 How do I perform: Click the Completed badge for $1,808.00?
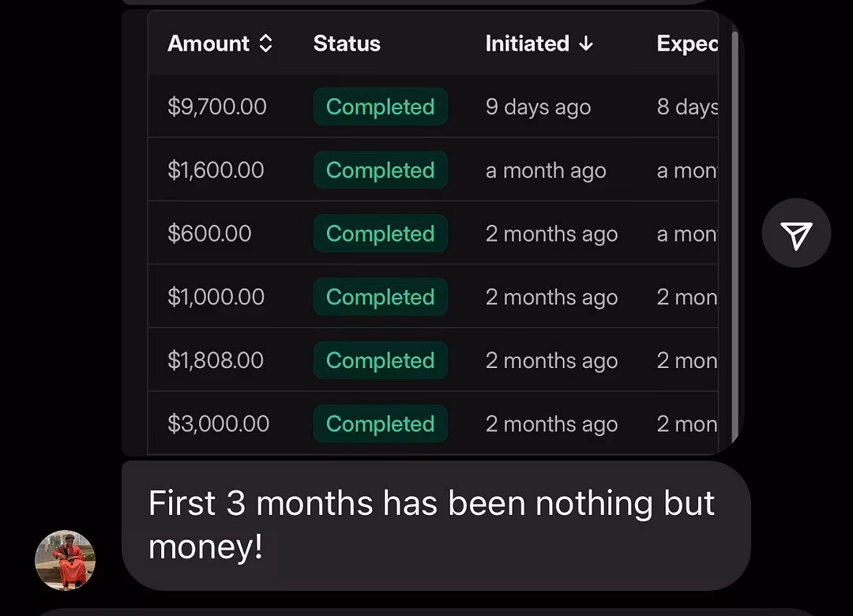click(380, 360)
